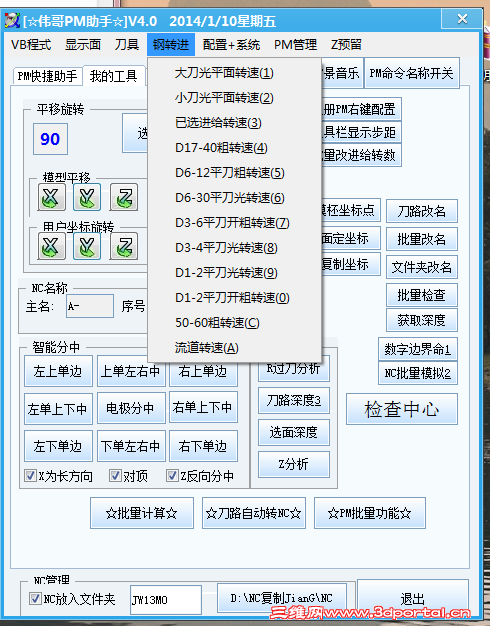This screenshot has height=626, width=490.
Task: Click the 左下单边 button
Action: (x=58, y=446)
